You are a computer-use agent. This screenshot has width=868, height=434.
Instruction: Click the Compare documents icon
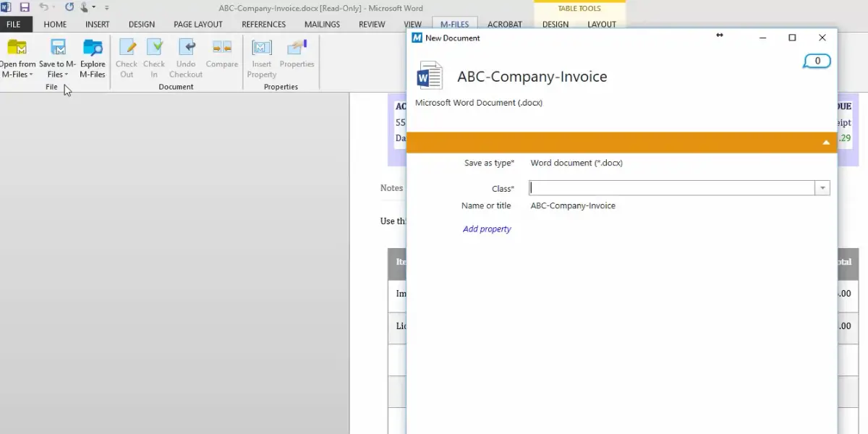point(222,48)
